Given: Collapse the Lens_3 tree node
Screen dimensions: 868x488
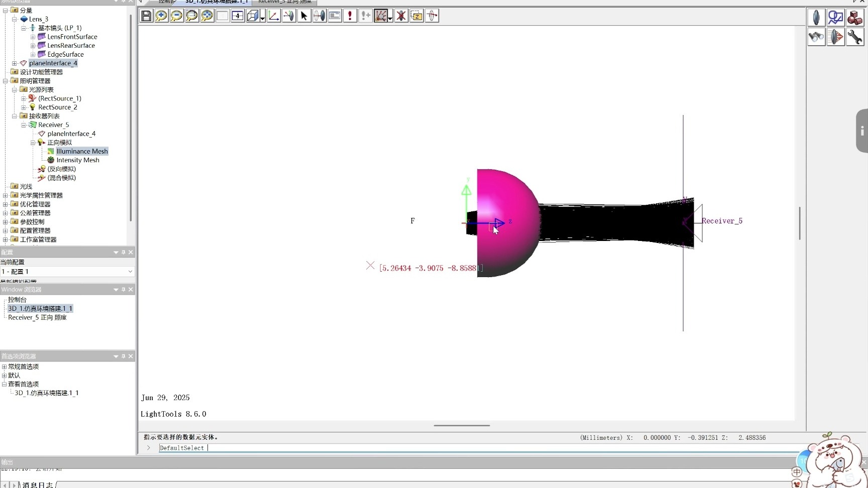Looking at the screenshot, I should (x=15, y=19).
